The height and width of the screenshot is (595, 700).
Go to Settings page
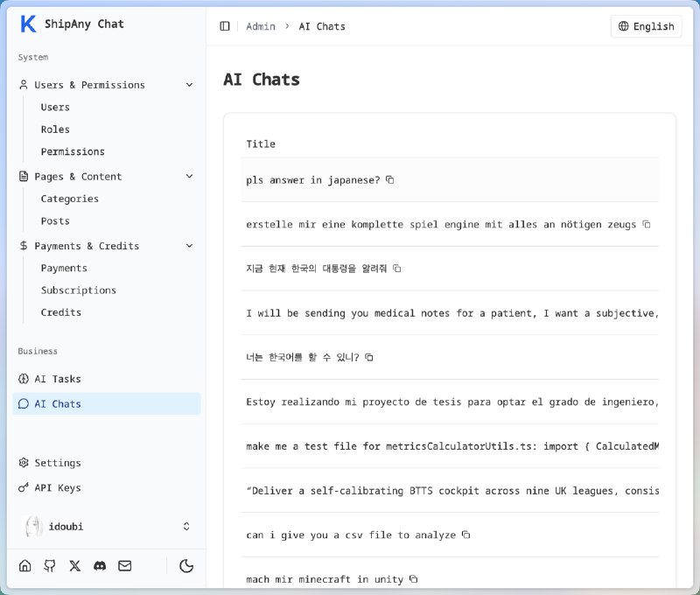(x=58, y=463)
